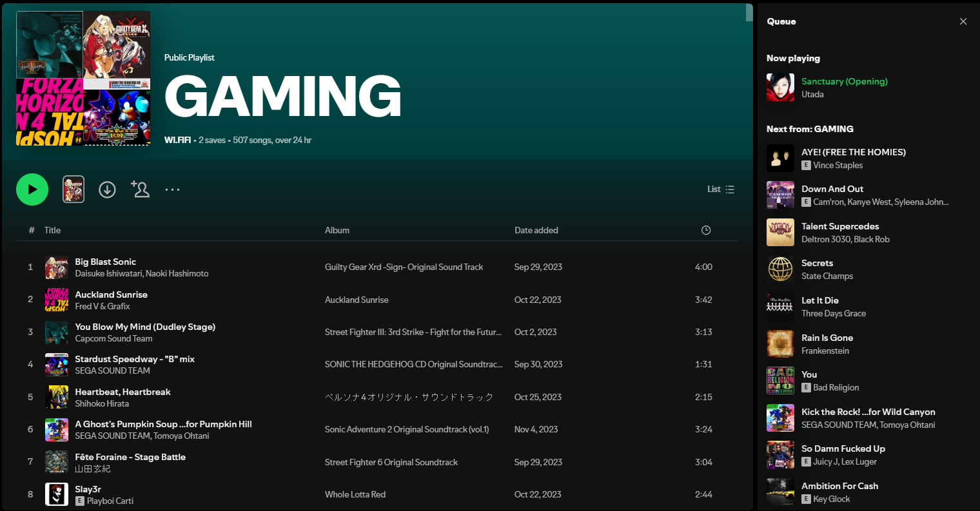Open the GAMING playlist cover image

83,78
